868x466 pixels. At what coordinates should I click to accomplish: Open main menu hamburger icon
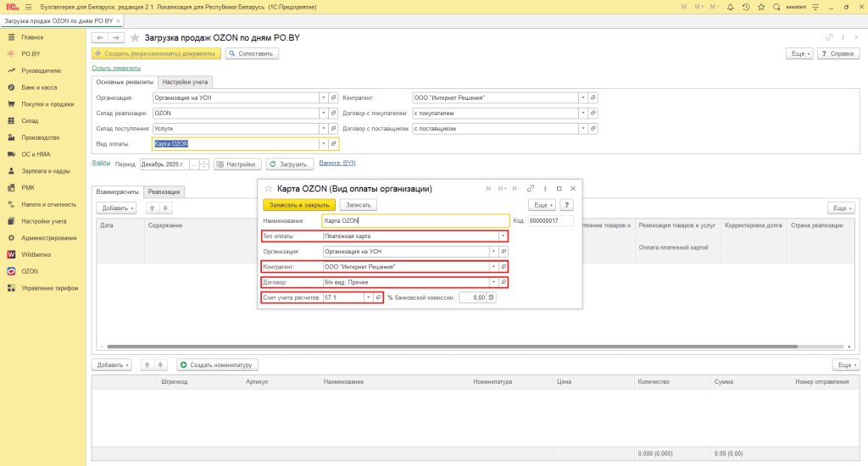[28, 7]
